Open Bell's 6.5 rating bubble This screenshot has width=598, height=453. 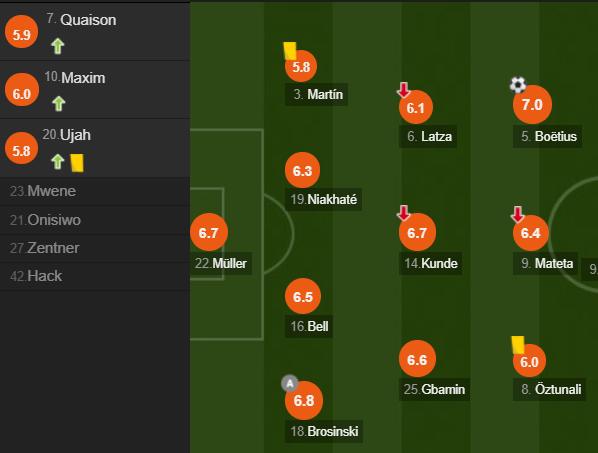point(303,297)
